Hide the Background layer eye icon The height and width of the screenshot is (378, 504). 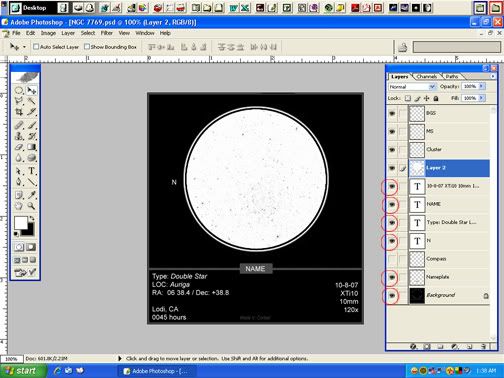(392, 295)
